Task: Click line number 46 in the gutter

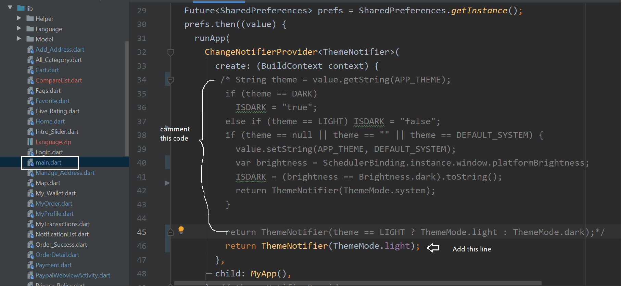Action: [x=141, y=246]
